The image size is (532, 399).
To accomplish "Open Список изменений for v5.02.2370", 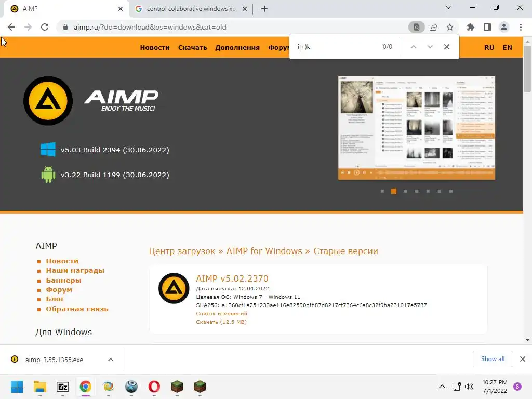I will [221, 313].
